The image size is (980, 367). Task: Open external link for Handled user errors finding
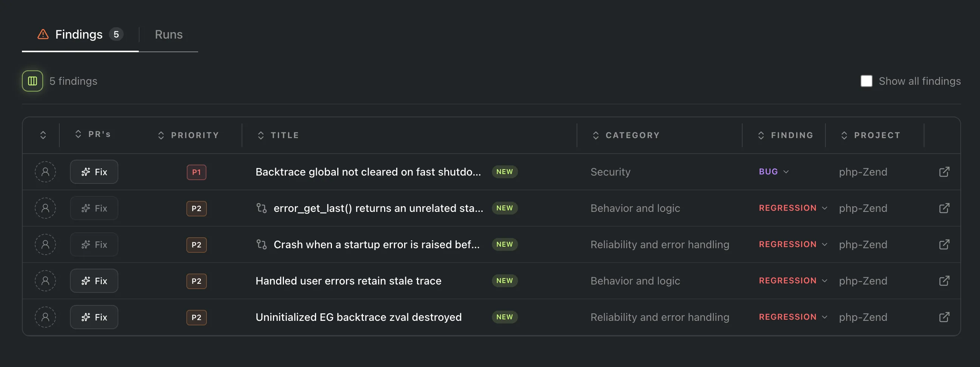click(x=944, y=281)
